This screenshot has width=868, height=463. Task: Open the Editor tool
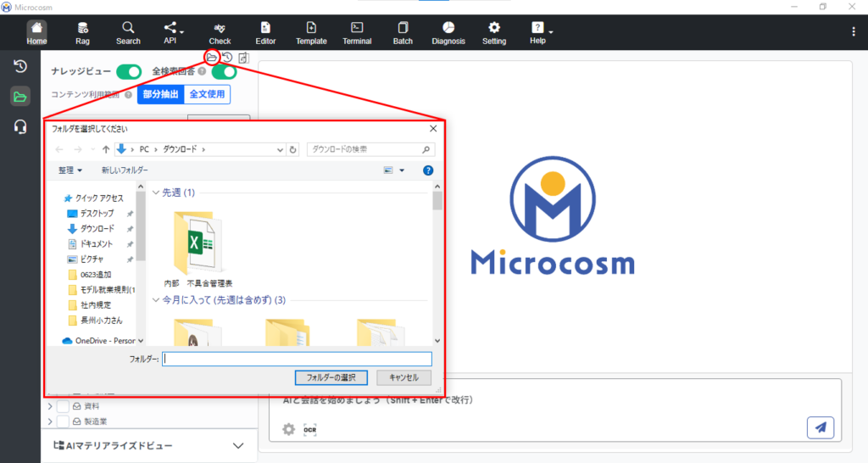point(265,33)
